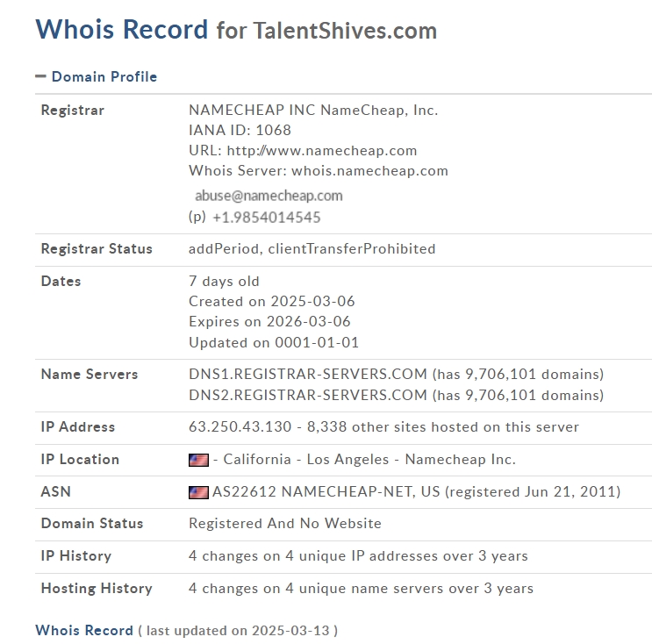Click 'last updated on 2025-03-13' text
This screenshot has height=644, width=652.
tap(238, 631)
